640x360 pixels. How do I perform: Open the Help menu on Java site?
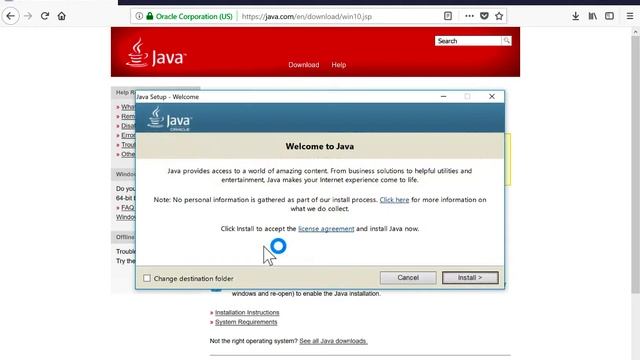click(339, 65)
